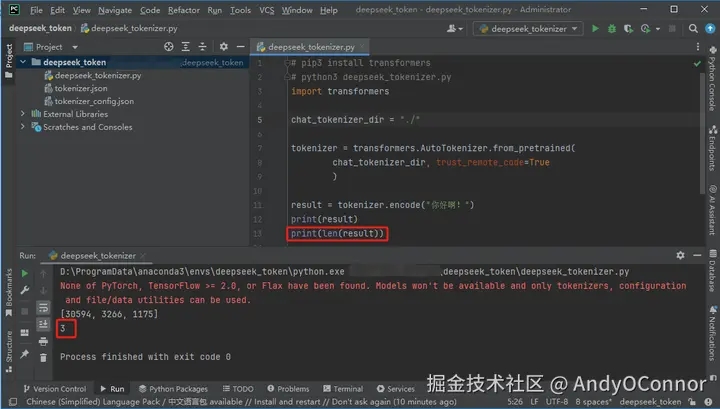
Task: Open Project panel settings gear
Action: click(224, 47)
